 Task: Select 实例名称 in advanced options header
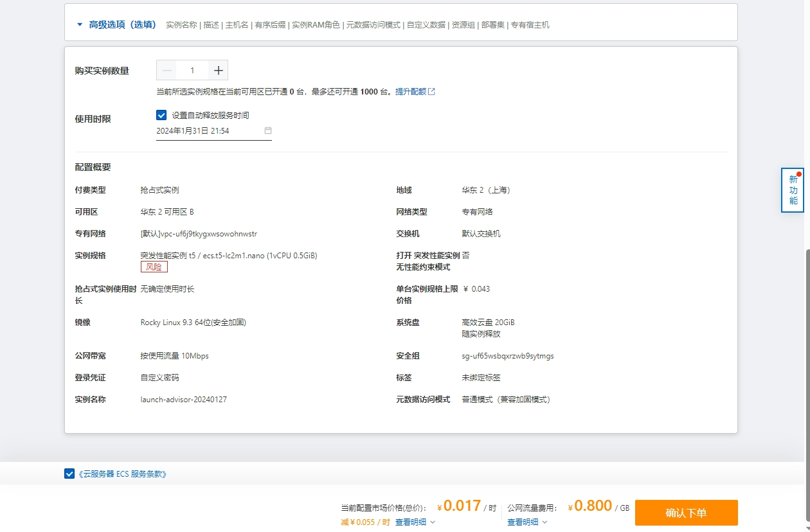[x=181, y=25]
